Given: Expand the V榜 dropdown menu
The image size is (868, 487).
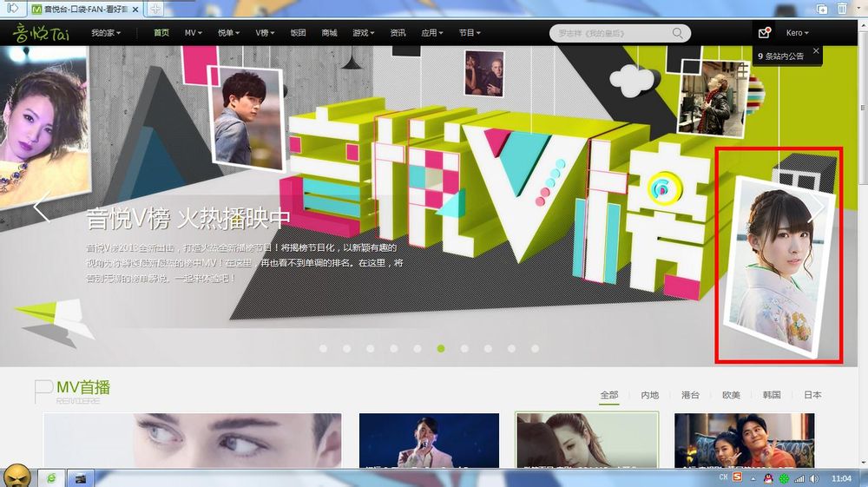Looking at the screenshot, I should (265, 33).
